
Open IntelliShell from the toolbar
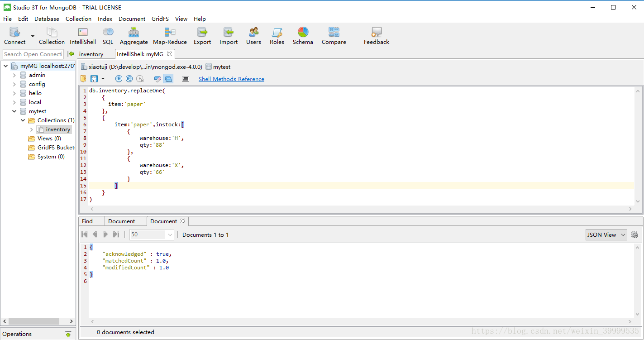pos(83,36)
